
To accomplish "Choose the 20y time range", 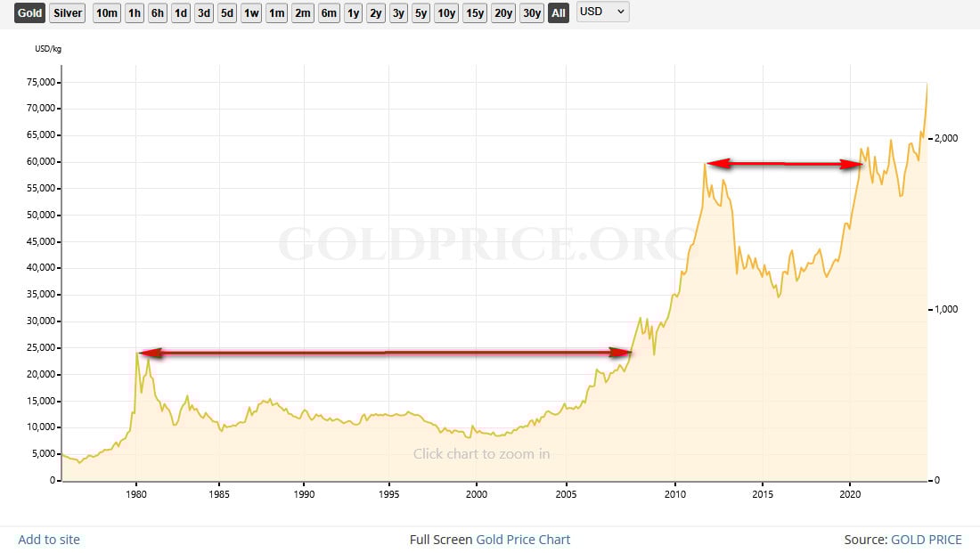I will pyautogui.click(x=503, y=13).
